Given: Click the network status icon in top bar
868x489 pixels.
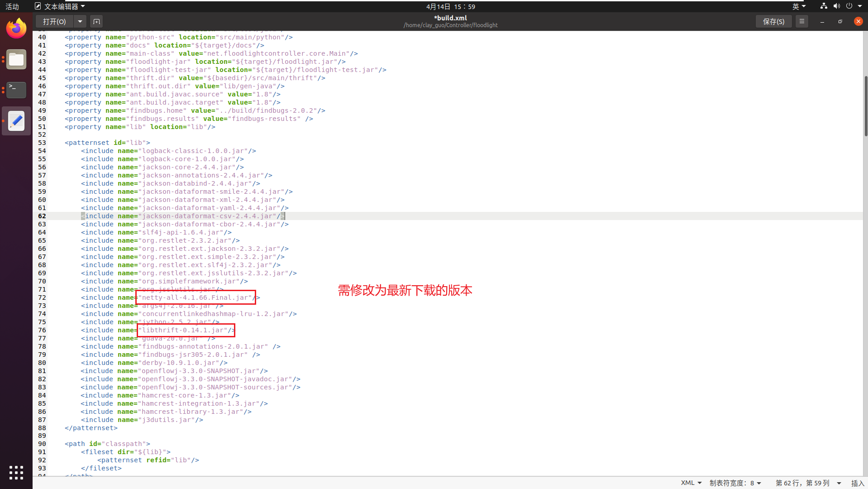Looking at the screenshot, I should [823, 6].
